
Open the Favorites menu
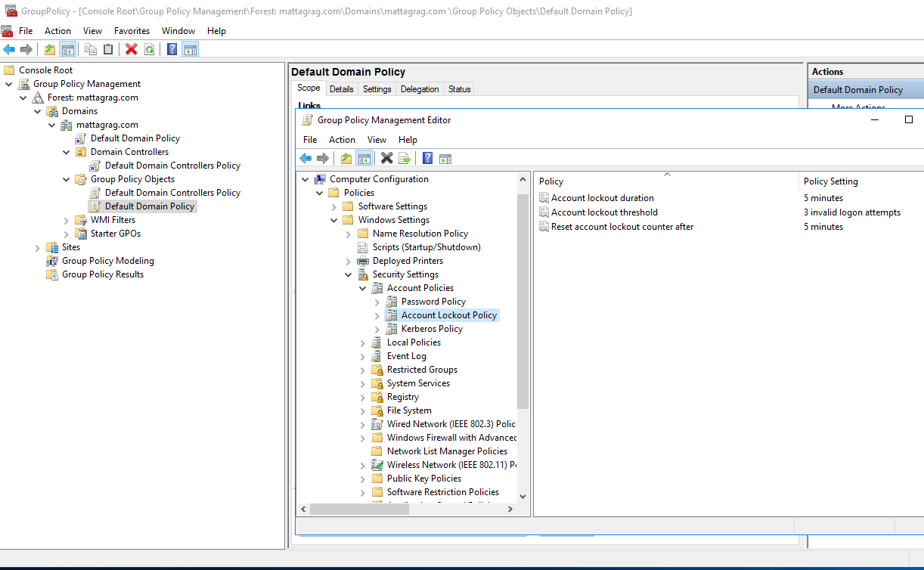click(132, 30)
